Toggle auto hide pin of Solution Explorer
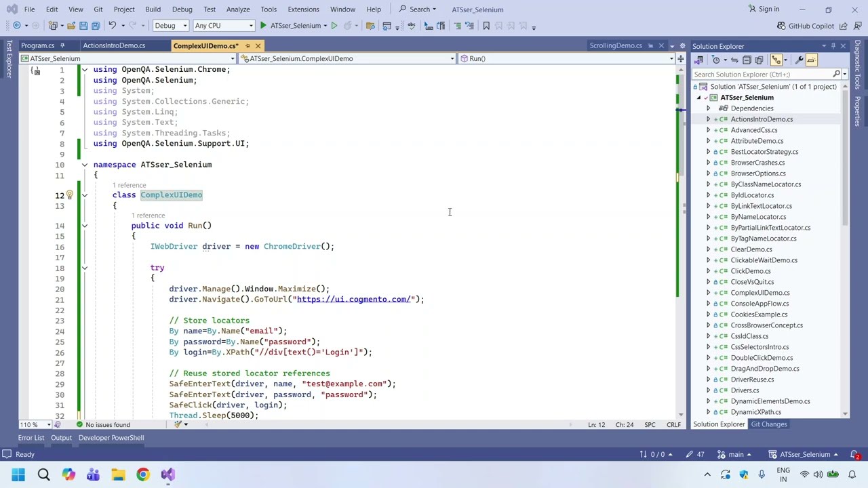This screenshot has height=488, width=868. tap(833, 46)
